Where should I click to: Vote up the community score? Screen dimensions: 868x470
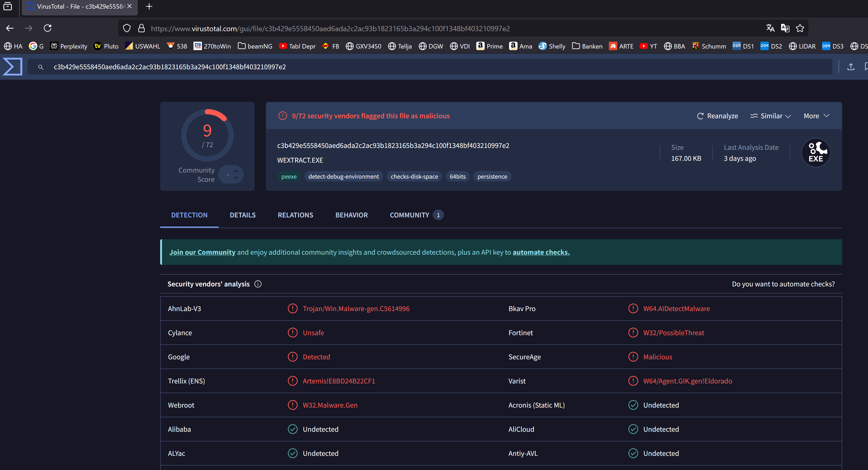click(236, 171)
